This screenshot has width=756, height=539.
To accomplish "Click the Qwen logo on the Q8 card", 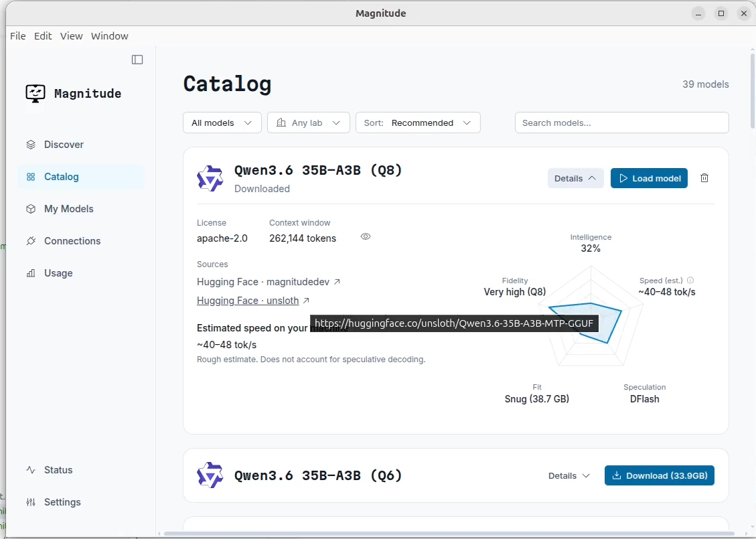I will pos(210,178).
